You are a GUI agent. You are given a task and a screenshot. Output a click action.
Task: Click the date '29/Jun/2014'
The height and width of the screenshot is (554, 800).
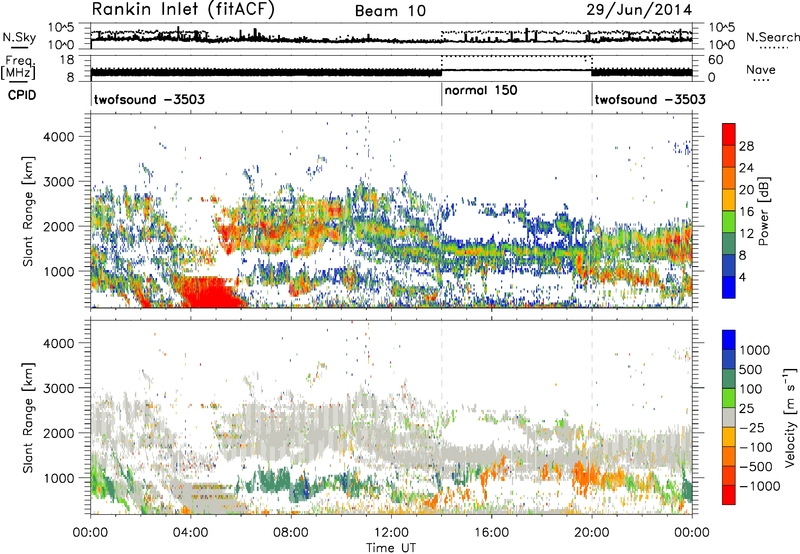(639, 10)
